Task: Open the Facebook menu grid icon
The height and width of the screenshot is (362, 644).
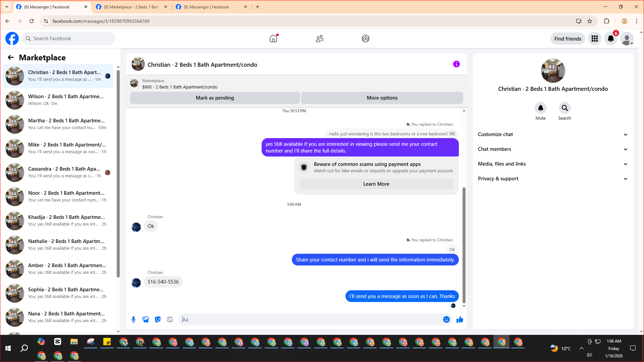Action: [x=594, y=39]
